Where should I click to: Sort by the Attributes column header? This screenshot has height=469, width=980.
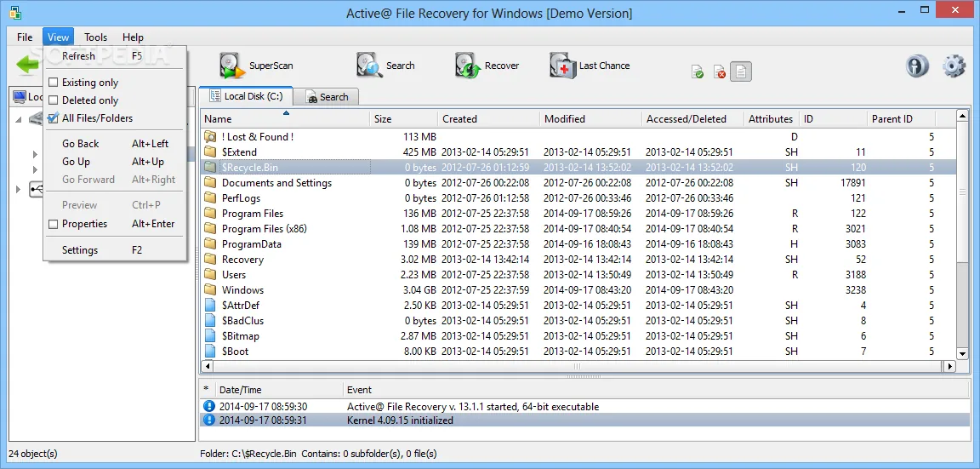tap(772, 119)
